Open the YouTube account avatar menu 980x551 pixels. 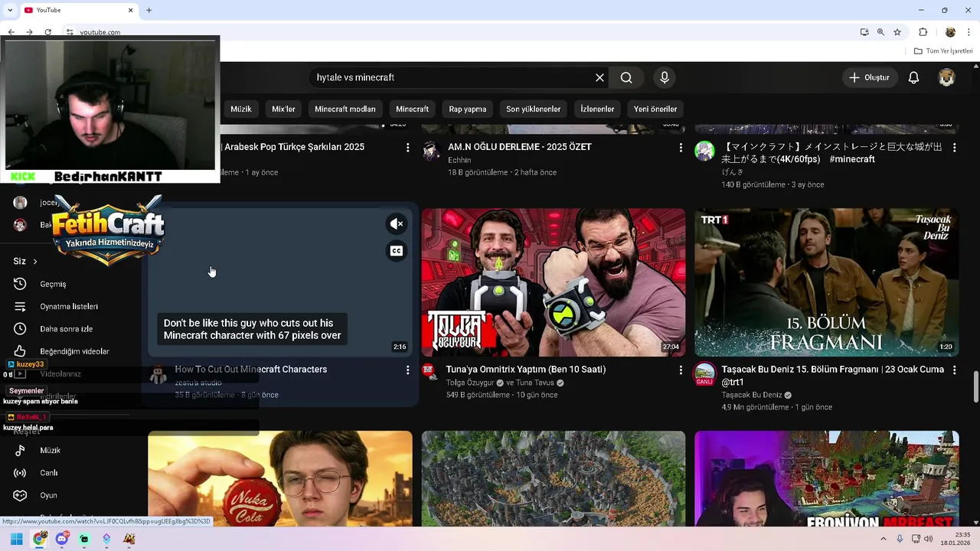coord(947,77)
